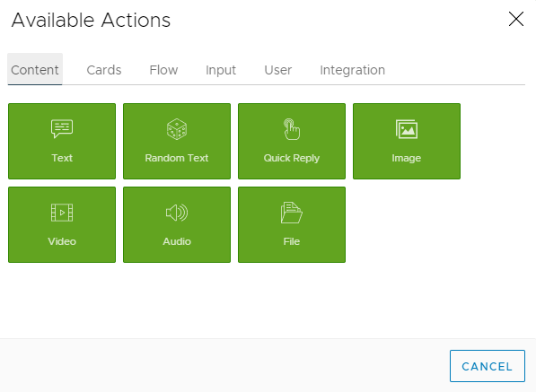Select the User tab
This screenshot has width=536, height=392.
278,70
